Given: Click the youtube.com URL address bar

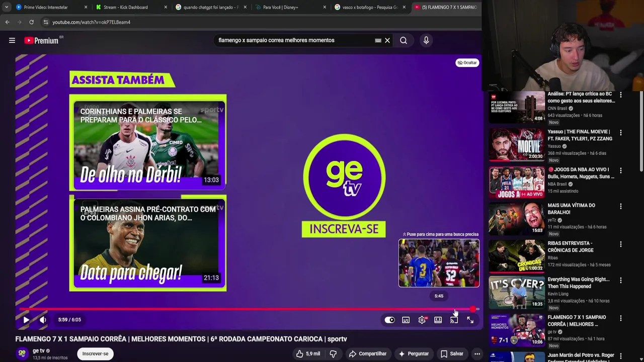Looking at the screenshot, I should [91, 22].
